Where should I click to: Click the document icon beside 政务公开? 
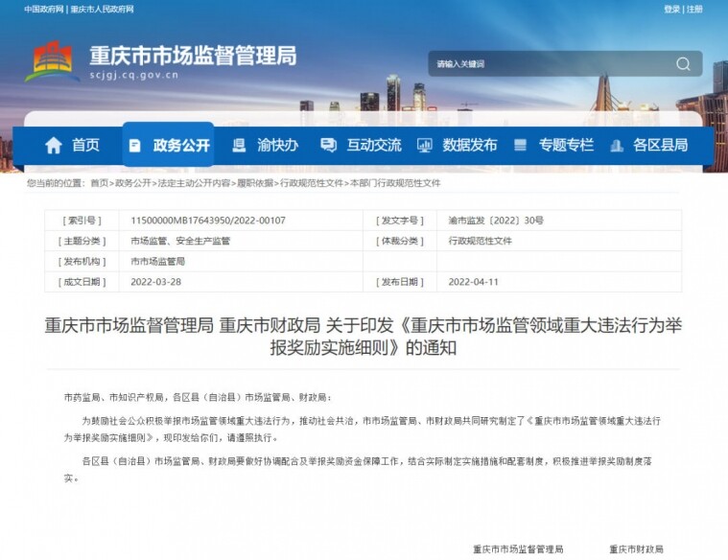point(134,146)
